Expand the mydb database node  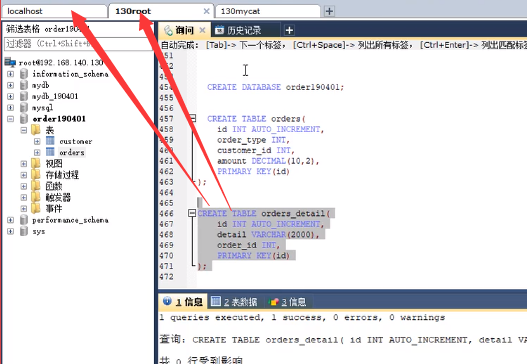10,85
